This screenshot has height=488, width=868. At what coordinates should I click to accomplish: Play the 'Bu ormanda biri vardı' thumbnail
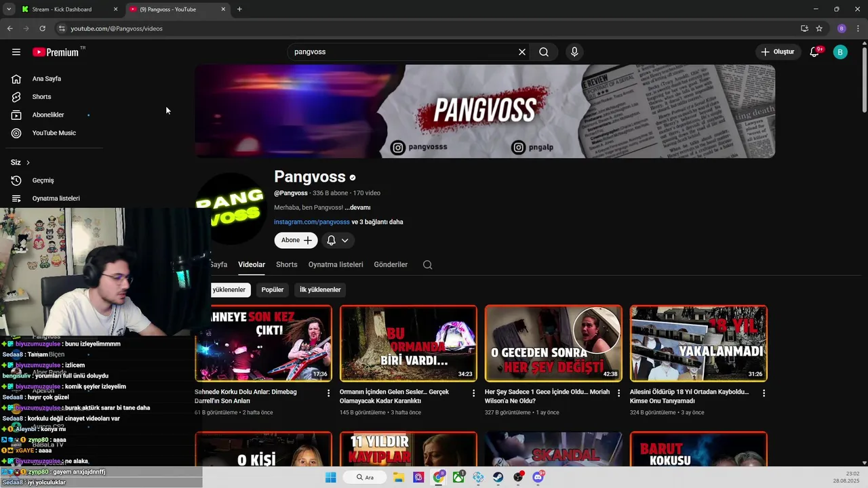pos(408,344)
